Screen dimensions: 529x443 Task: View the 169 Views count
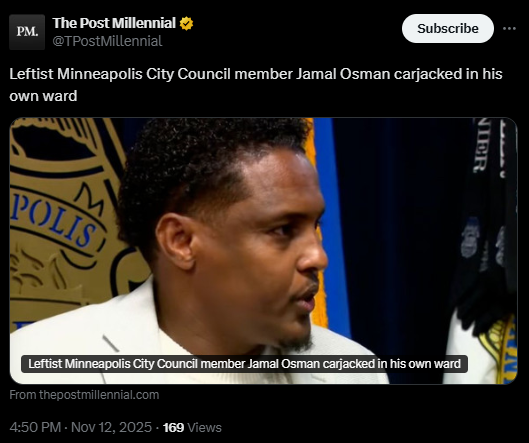click(192, 427)
